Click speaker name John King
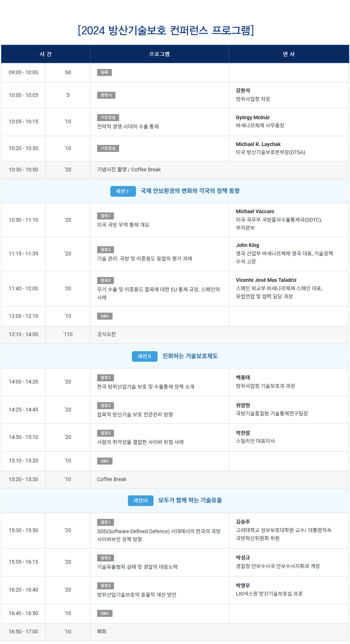The width and height of the screenshot is (350, 644). point(247,245)
